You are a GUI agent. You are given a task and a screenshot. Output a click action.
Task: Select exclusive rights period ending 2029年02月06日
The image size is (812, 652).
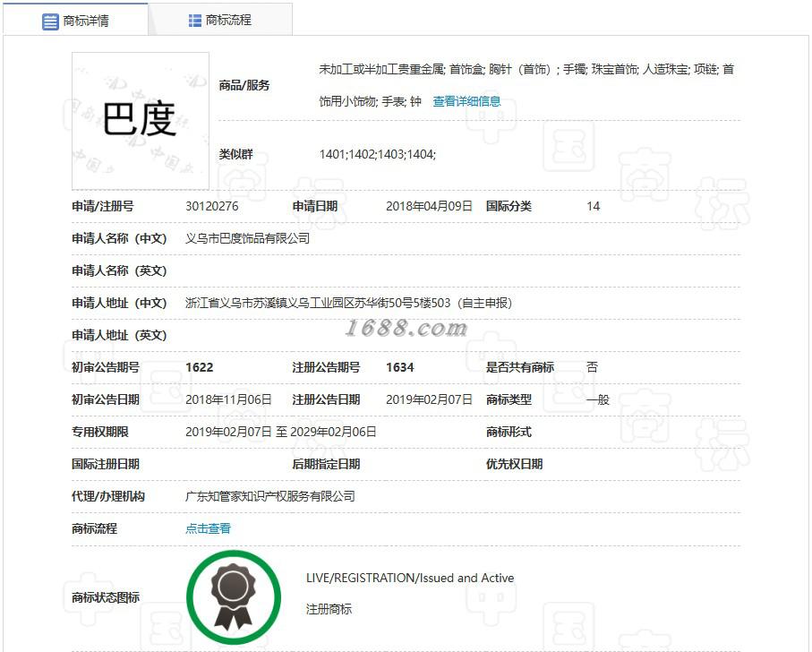point(281,432)
